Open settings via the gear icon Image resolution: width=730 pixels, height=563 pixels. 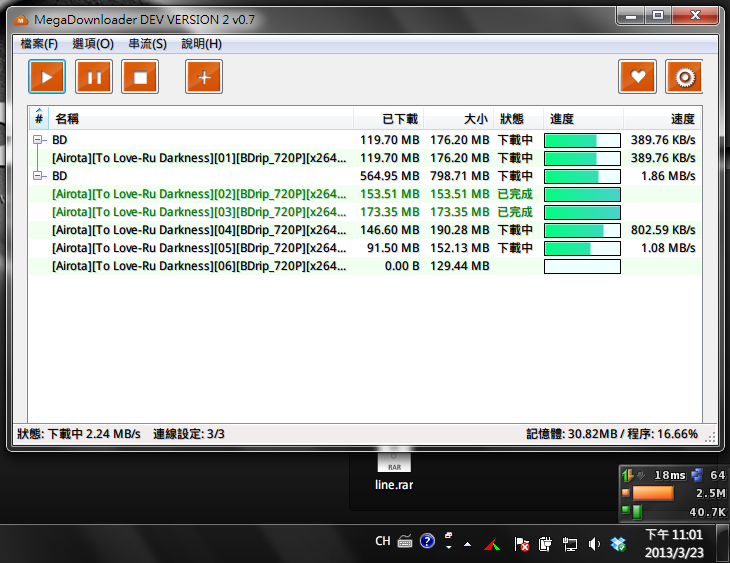point(684,77)
